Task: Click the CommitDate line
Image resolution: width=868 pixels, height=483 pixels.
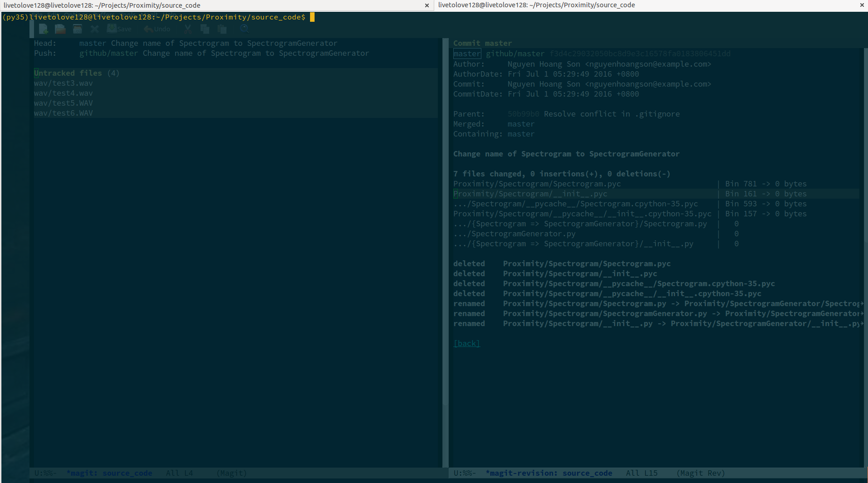Action: point(546,94)
